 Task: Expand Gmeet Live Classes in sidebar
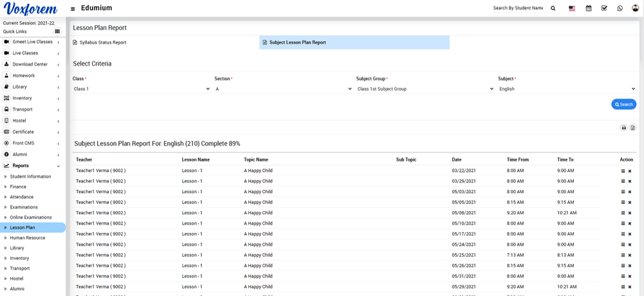point(32,42)
